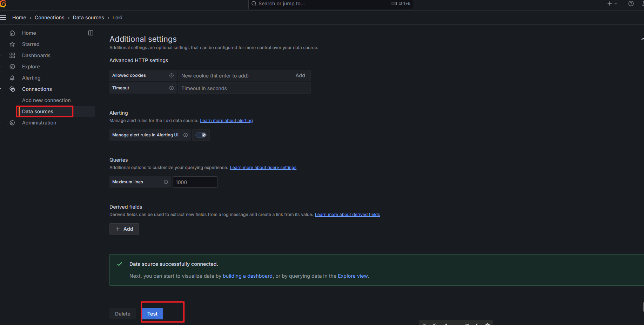Click the Dashboards grid icon

[x=12, y=55]
